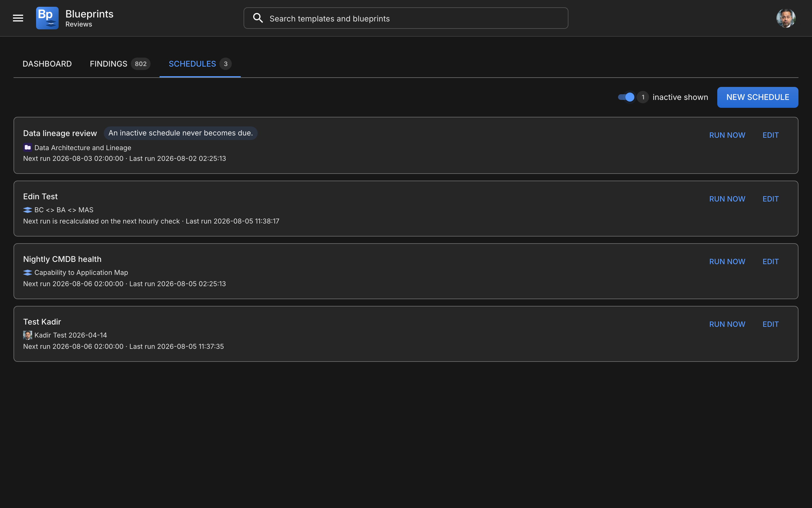Edit the Nightly CMDB health schedule
The image size is (812, 508).
[x=770, y=261]
